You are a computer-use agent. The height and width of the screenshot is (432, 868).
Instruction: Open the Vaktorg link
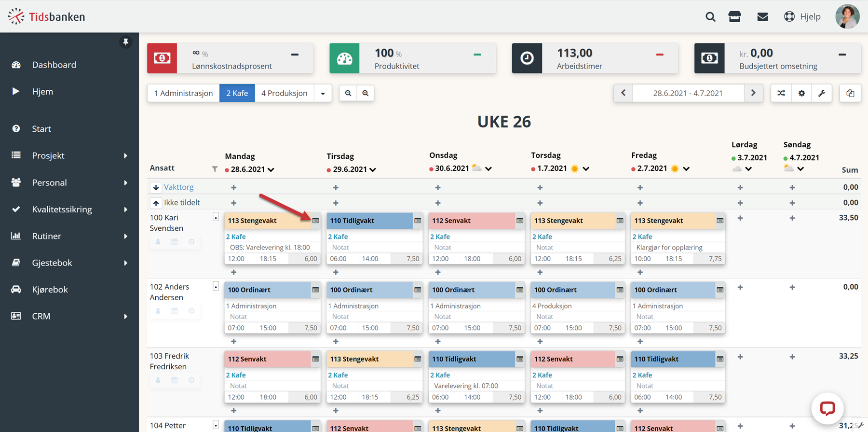click(178, 187)
